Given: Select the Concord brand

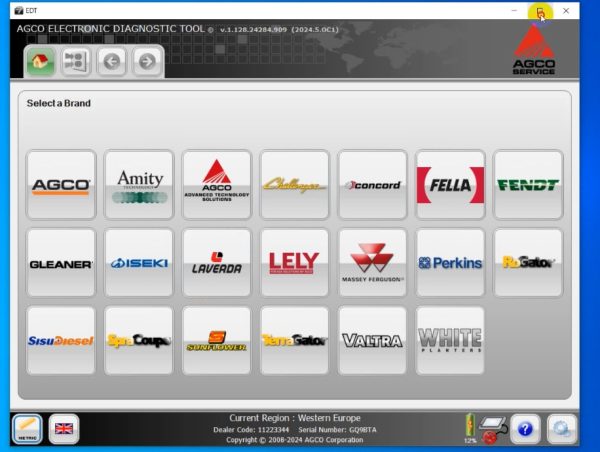Looking at the screenshot, I should (x=372, y=185).
